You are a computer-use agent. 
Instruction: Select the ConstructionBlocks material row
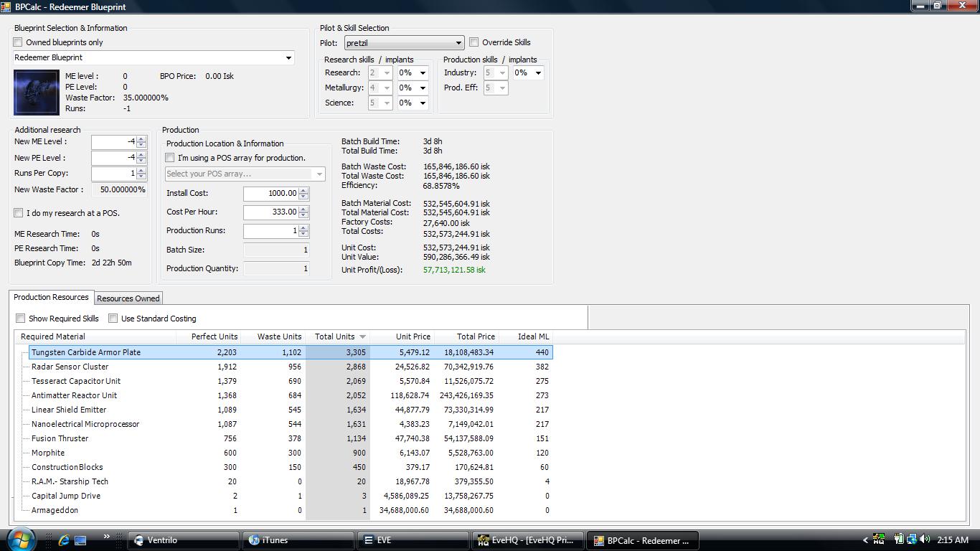click(x=291, y=467)
